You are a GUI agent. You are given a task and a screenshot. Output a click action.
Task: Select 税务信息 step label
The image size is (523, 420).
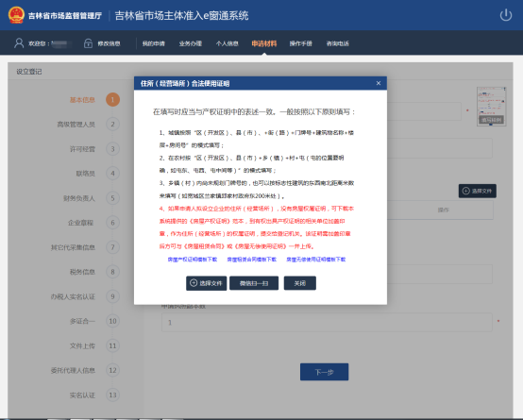click(82, 272)
